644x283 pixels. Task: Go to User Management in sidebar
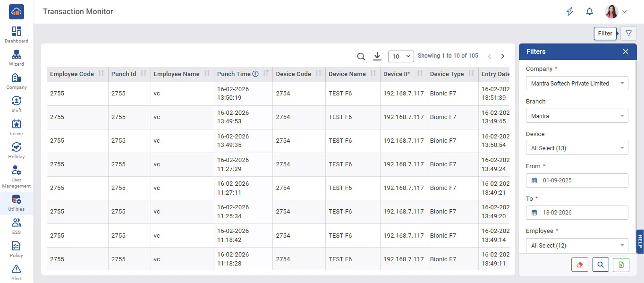[17, 177]
